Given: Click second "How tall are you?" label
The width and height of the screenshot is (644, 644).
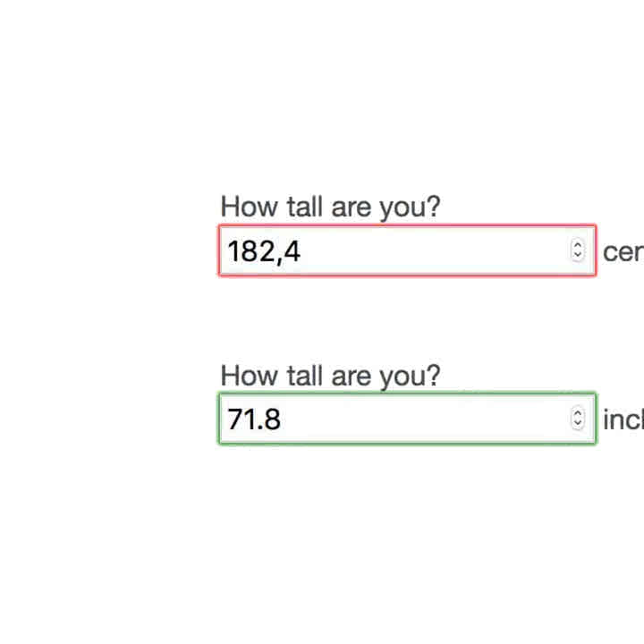Looking at the screenshot, I should coord(330,377).
